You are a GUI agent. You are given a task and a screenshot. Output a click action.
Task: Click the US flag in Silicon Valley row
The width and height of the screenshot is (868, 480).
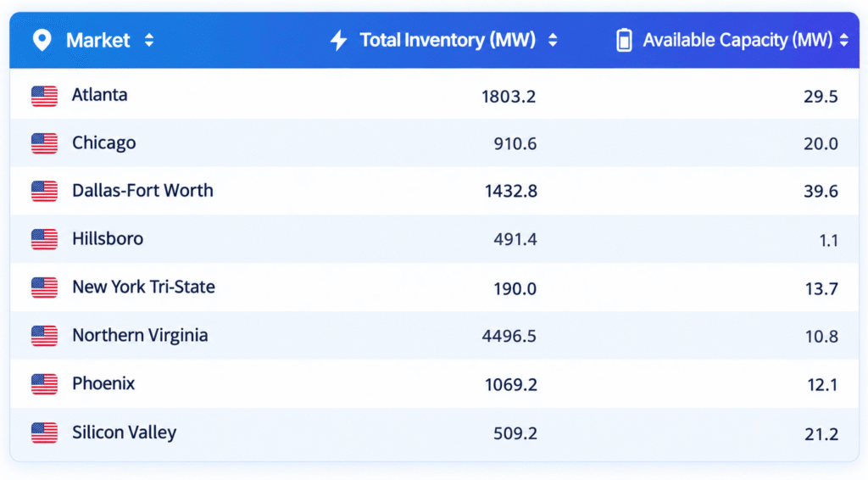[x=44, y=433]
